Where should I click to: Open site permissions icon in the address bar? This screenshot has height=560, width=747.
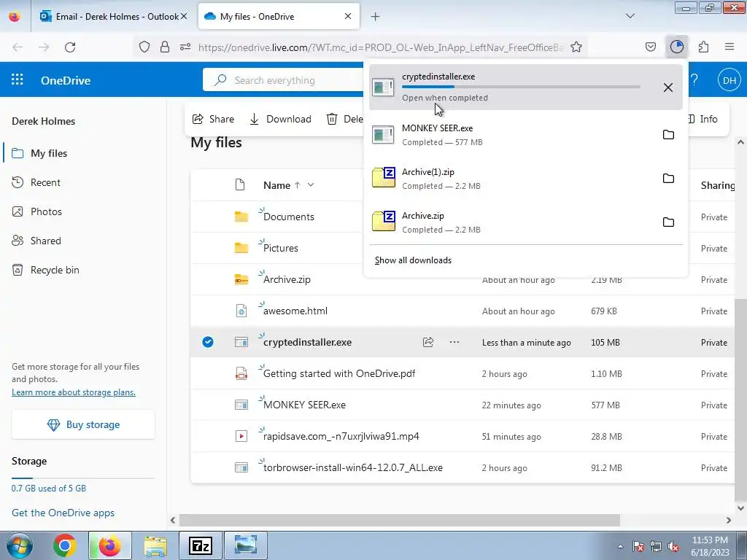[x=185, y=47]
